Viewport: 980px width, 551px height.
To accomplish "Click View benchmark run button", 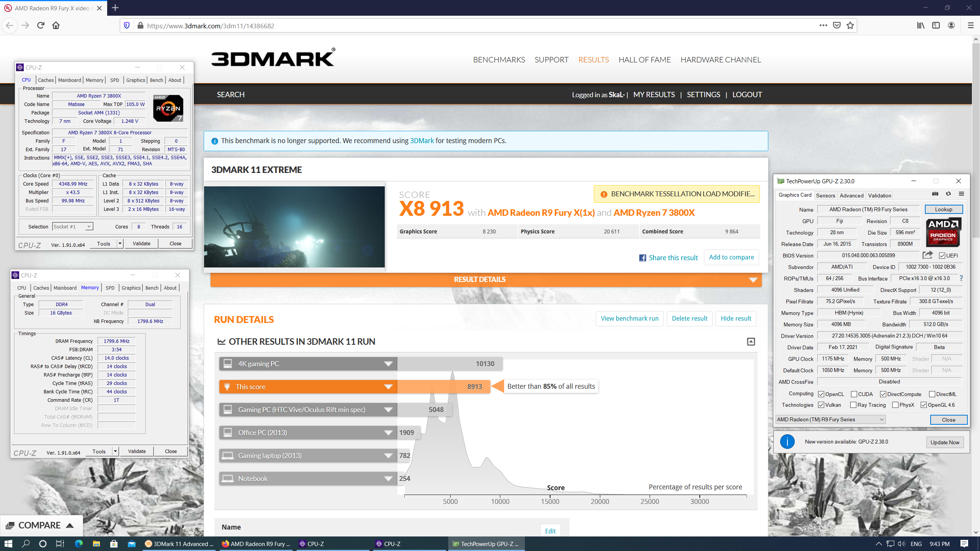I will tap(630, 318).
